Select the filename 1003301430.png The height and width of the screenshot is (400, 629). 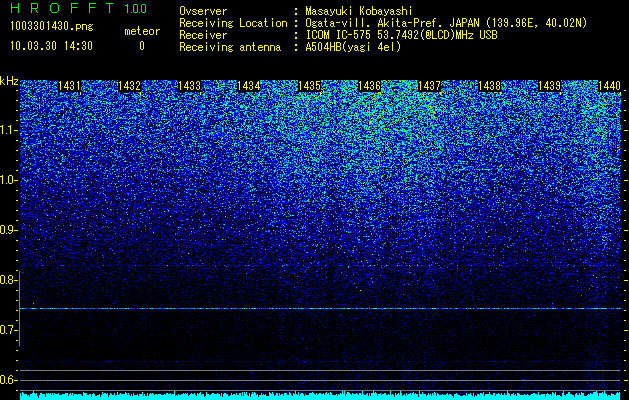click(x=52, y=27)
